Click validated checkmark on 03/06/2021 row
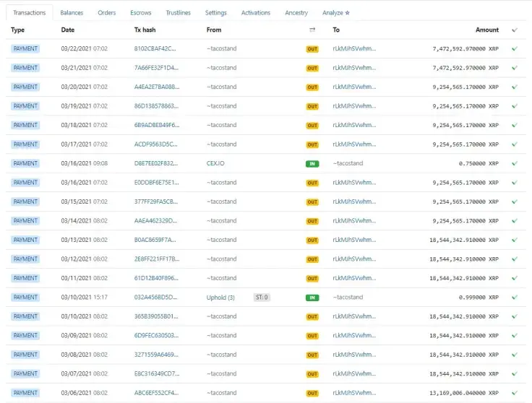 (515, 393)
